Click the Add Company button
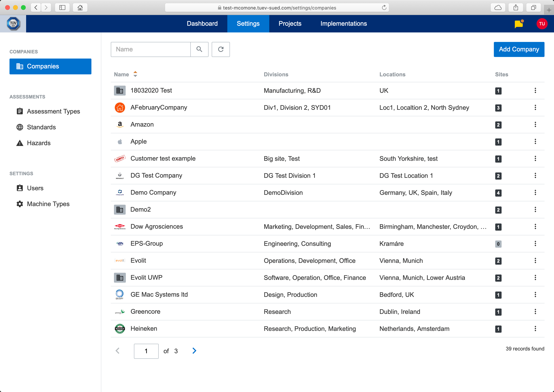This screenshot has width=554, height=392. 519,49
